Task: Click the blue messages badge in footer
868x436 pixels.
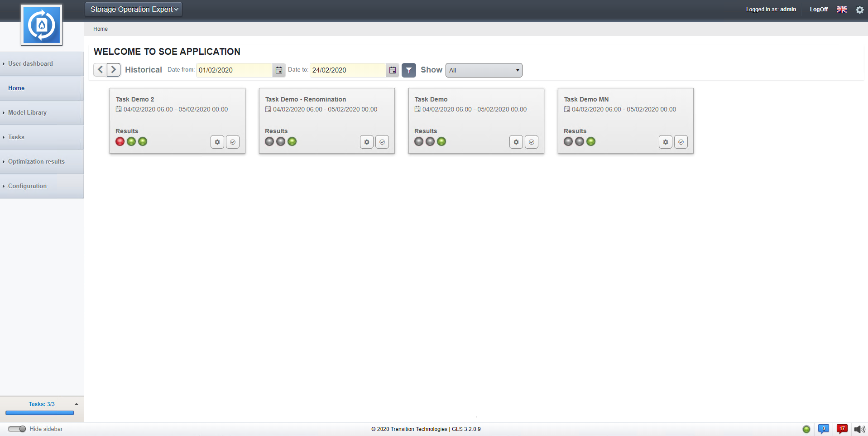Action: click(823, 429)
